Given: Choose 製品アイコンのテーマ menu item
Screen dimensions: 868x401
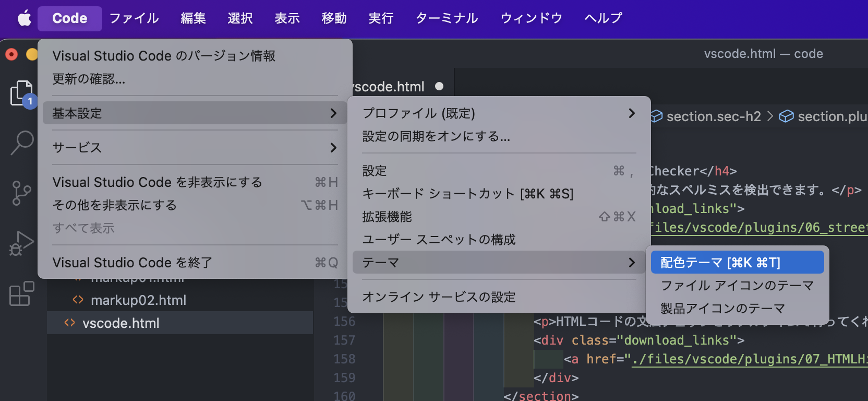Looking at the screenshot, I should [722, 309].
